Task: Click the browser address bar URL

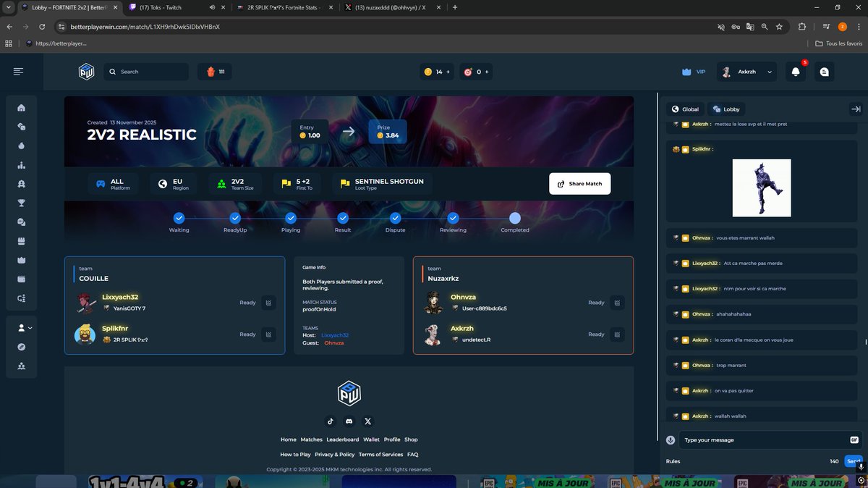Action: (145, 27)
